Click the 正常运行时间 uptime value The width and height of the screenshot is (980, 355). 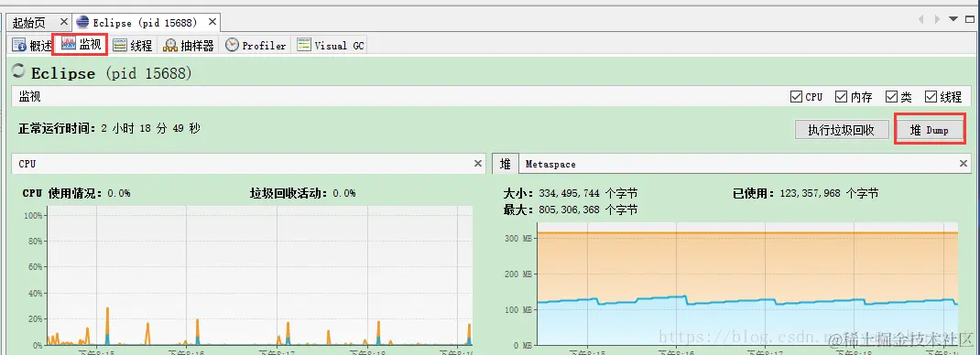[150, 128]
